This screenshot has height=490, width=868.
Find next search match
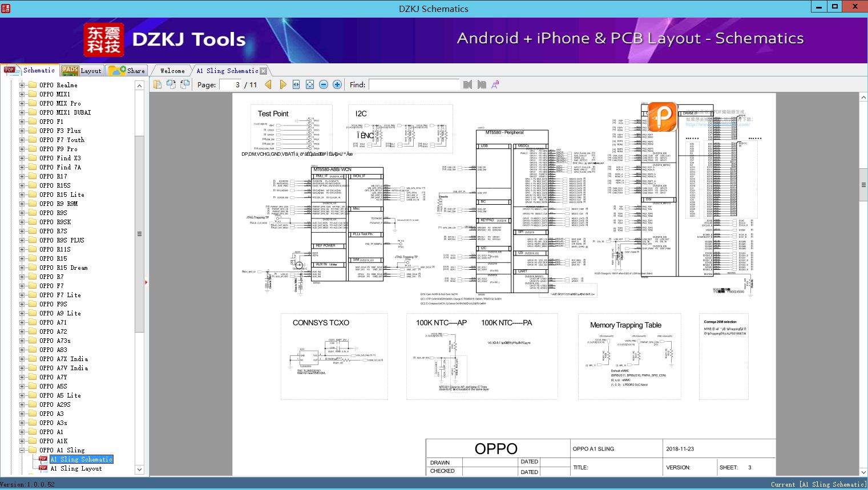point(482,84)
